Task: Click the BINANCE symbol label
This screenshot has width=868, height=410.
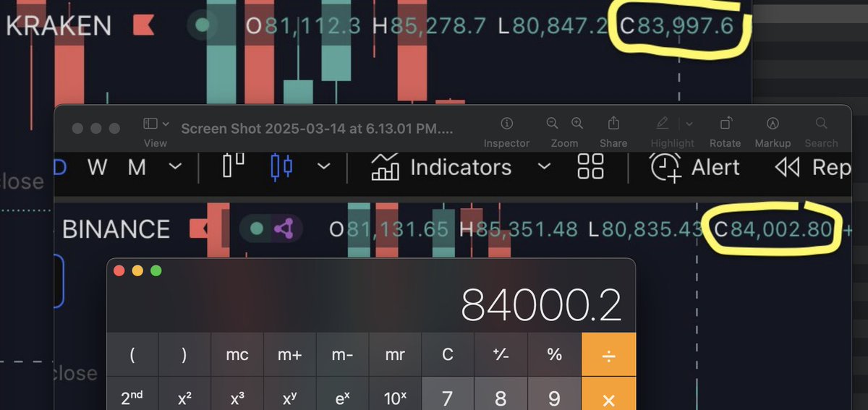Action: tap(116, 230)
